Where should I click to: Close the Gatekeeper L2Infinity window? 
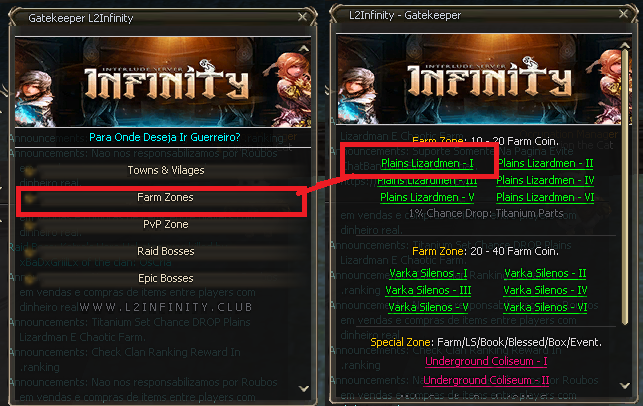click(303, 17)
